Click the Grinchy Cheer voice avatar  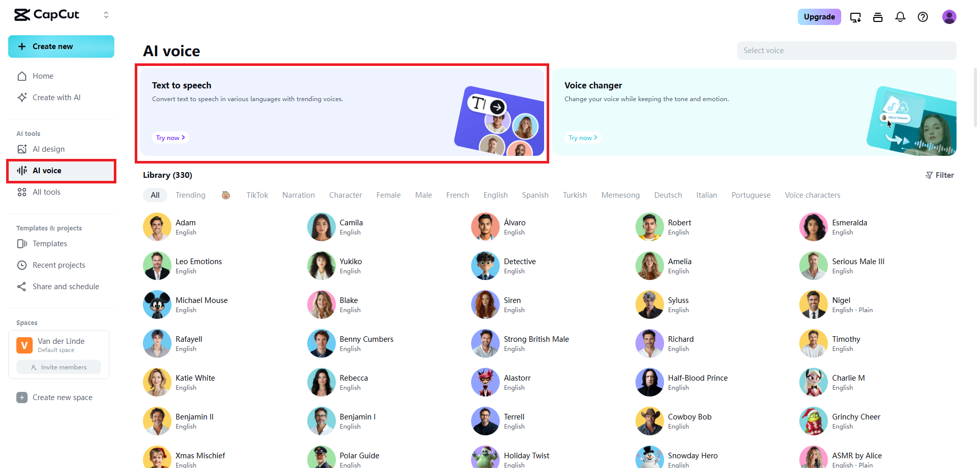[x=814, y=421]
